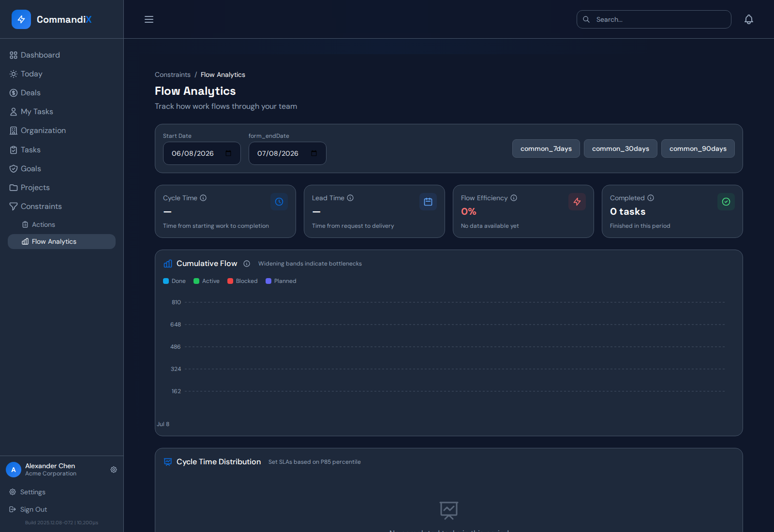Click the Completed green checkmark icon
The height and width of the screenshot is (532, 774).
pyautogui.click(x=726, y=202)
